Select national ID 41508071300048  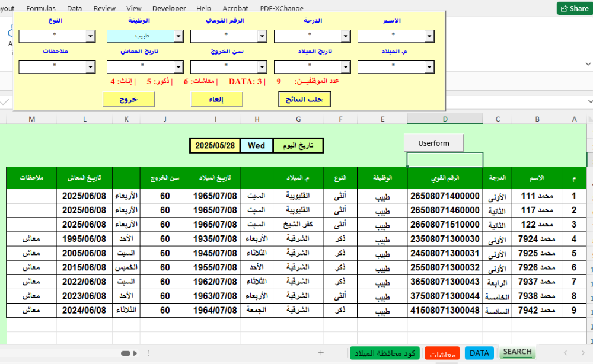[x=445, y=311]
